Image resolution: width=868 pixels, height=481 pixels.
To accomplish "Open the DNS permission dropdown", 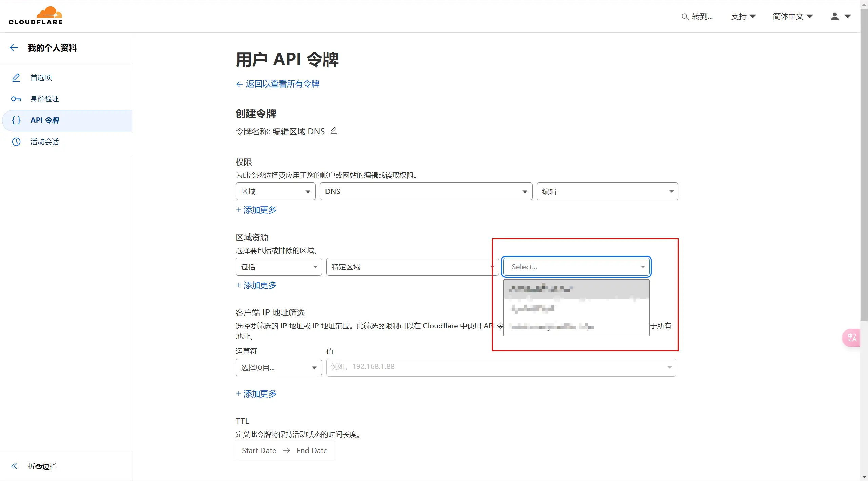I will [426, 192].
